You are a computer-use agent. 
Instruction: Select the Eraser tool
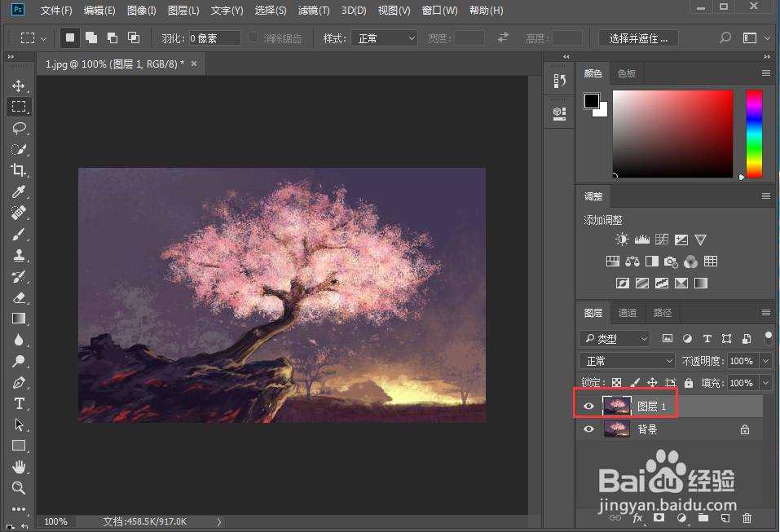19,297
